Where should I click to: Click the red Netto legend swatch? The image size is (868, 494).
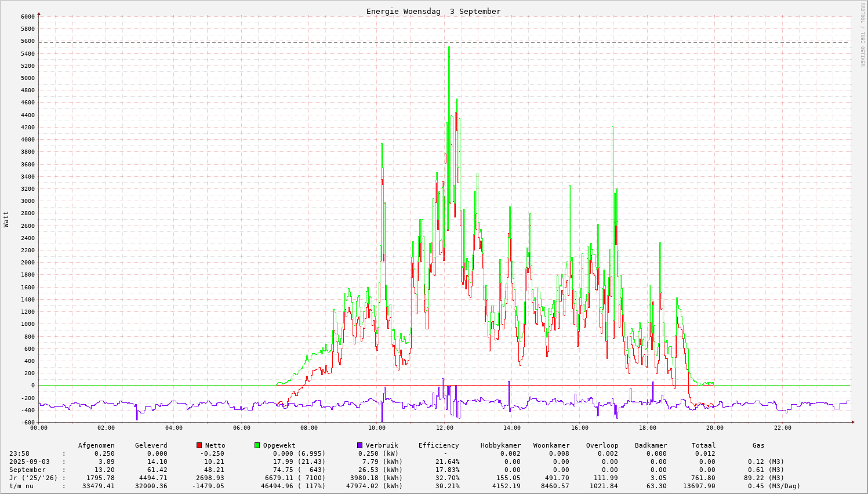199,445
